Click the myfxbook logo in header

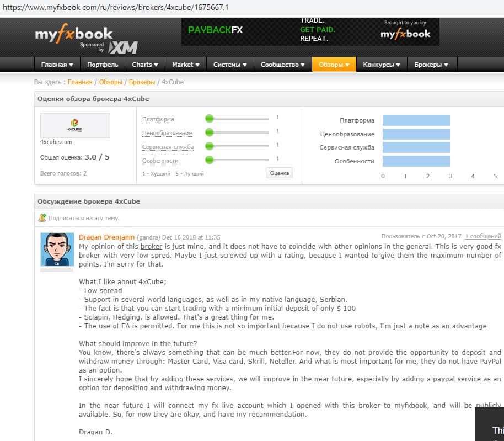[x=73, y=33]
